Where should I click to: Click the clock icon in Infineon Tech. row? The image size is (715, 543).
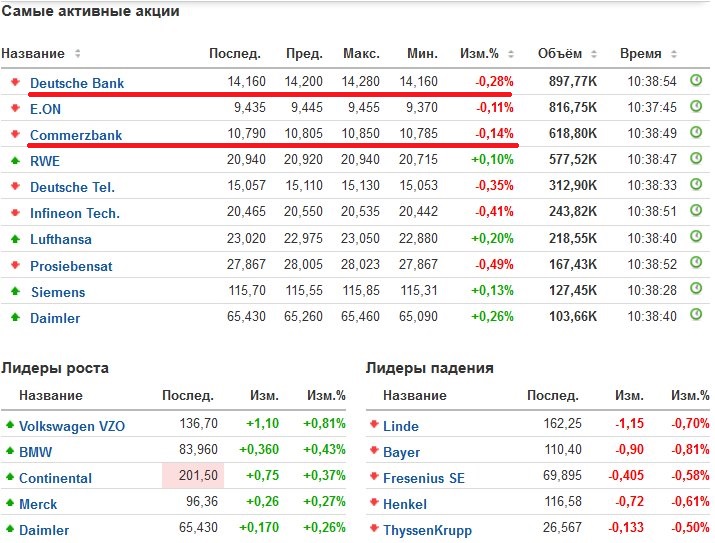696,212
